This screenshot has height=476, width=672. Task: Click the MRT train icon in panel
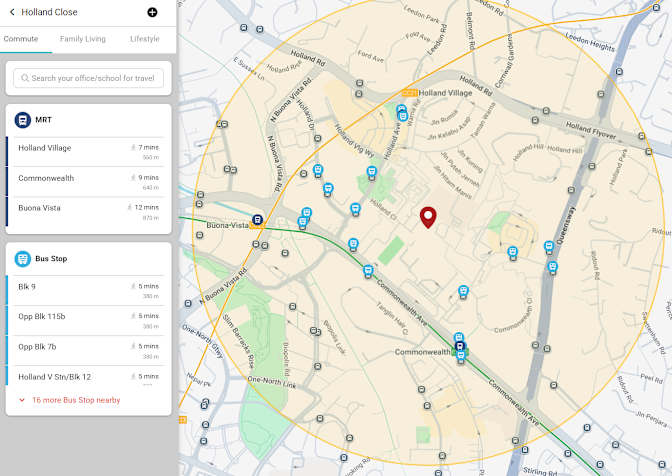click(22, 120)
